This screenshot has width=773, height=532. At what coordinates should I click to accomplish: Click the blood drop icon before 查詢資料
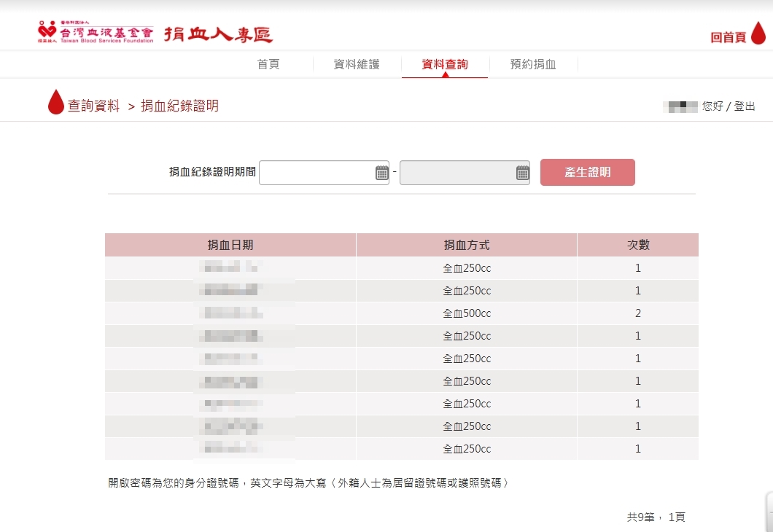pyautogui.click(x=56, y=103)
